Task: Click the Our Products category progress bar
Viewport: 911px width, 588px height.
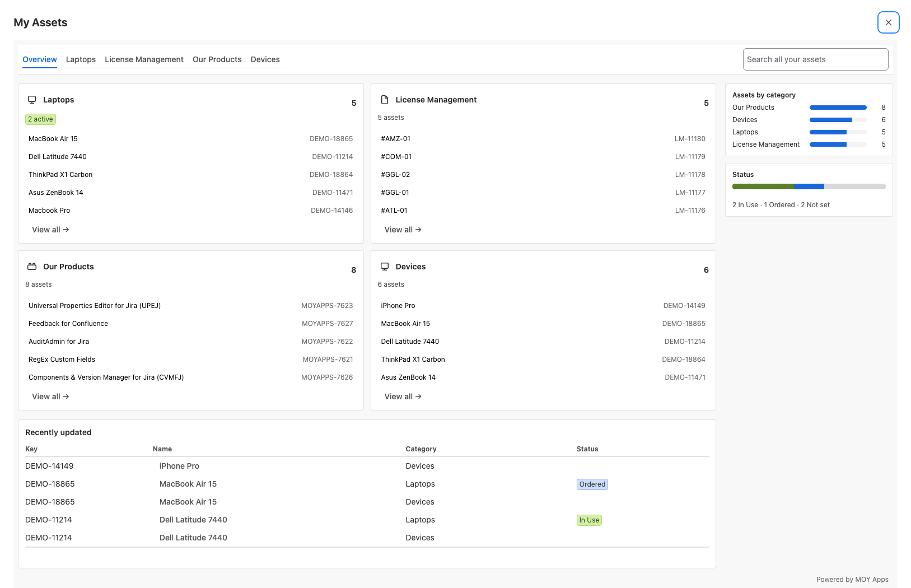Action: tap(838, 108)
